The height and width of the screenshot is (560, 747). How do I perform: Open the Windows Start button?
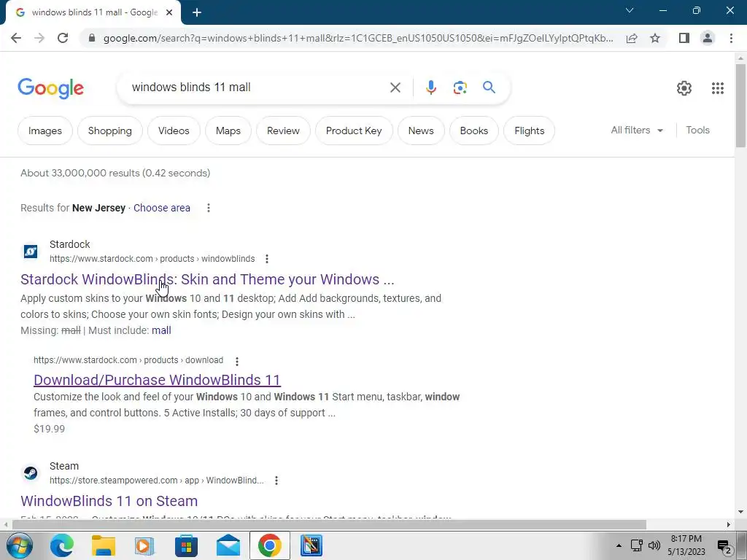(18, 545)
